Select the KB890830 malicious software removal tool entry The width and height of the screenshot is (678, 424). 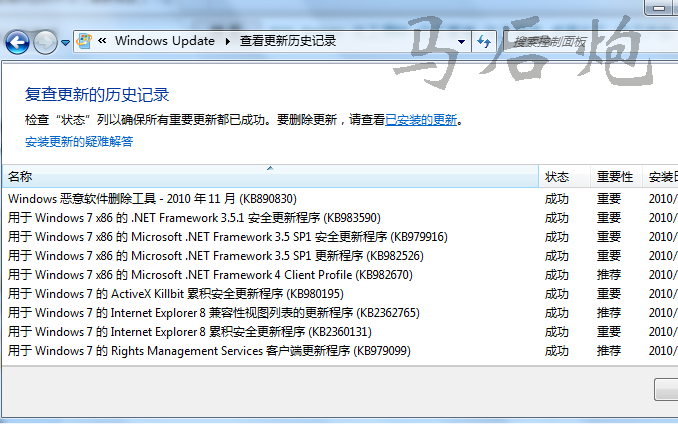(152, 199)
